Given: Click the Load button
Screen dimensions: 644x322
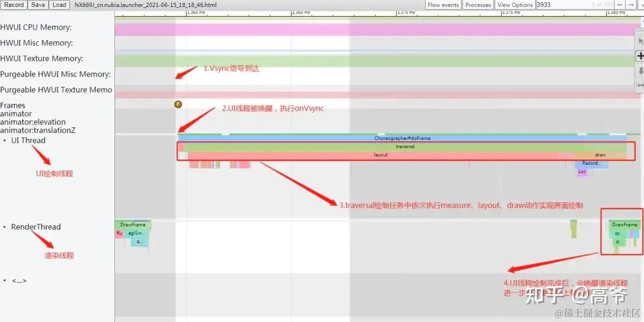Looking at the screenshot, I should click(x=59, y=5).
